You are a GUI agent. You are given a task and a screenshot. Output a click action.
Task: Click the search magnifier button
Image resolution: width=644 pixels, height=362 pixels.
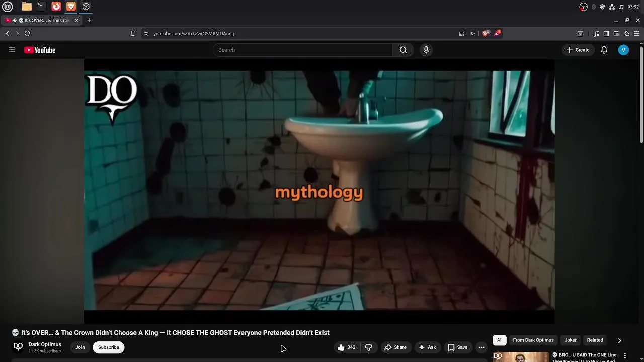403,50
